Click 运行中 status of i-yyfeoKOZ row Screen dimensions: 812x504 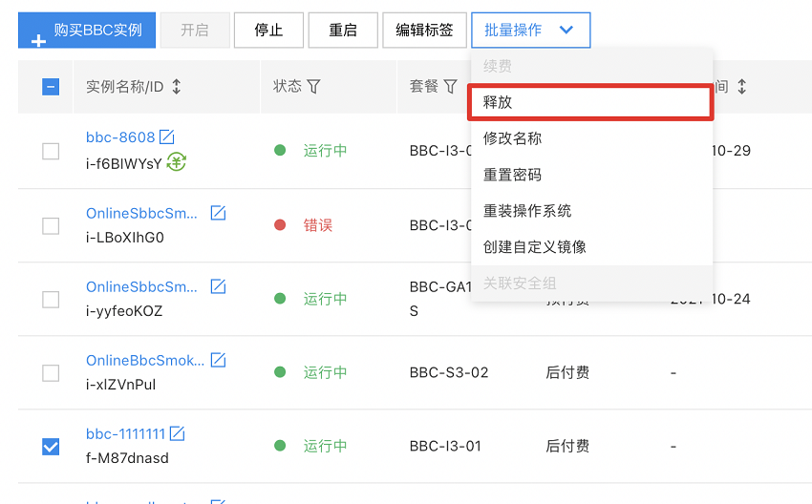325,299
